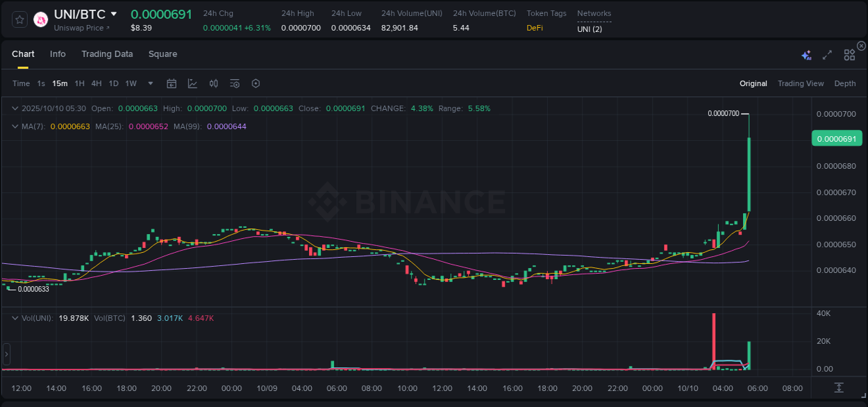The image size is (868, 407).
Task: Switch to the Trading View chart tab
Action: tap(801, 83)
